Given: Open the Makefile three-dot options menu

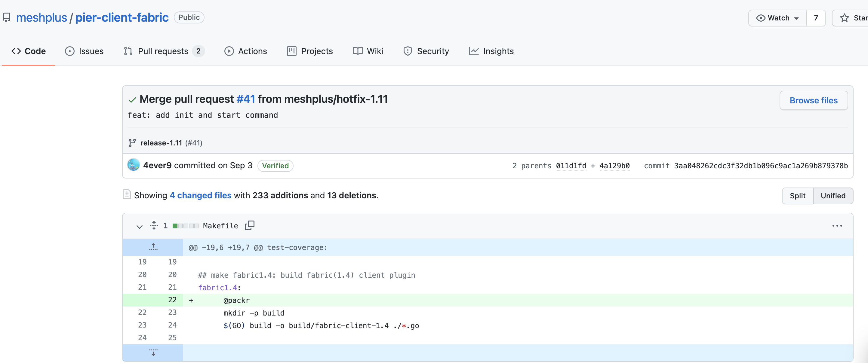Looking at the screenshot, I should click(837, 226).
